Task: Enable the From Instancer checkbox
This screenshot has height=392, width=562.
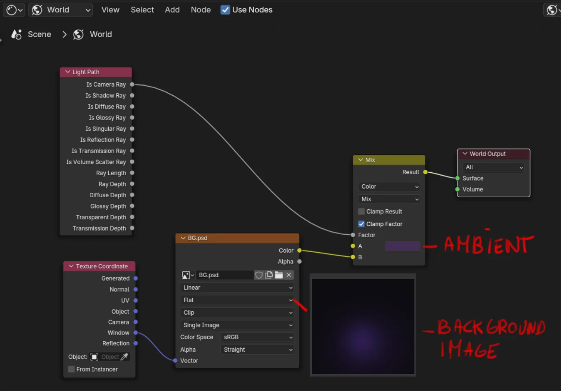Action: coord(71,370)
